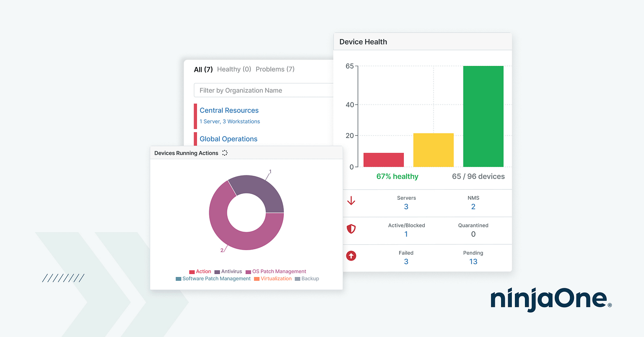The image size is (644, 337).
Task: Open the Central Resources organization
Action: click(x=229, y=110)
